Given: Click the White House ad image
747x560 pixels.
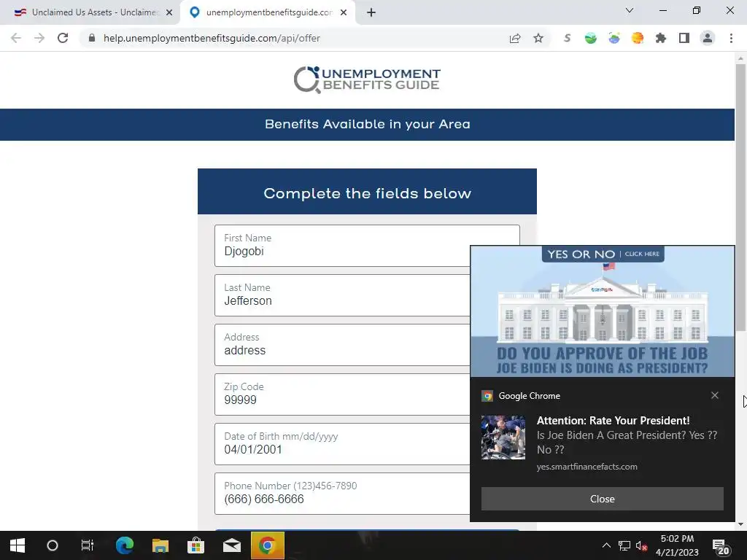Looking at the screenshot, I should (x=602, y=311).
